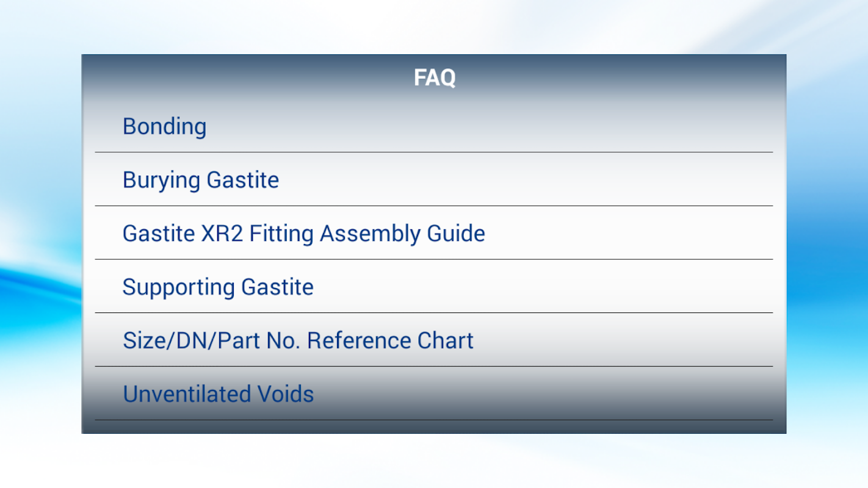Image resolution: width=868 pixels, height=488 pixels.
Task: Open Gastite XR2 Fitting Assembly Guide
Action: coord(303,234)
